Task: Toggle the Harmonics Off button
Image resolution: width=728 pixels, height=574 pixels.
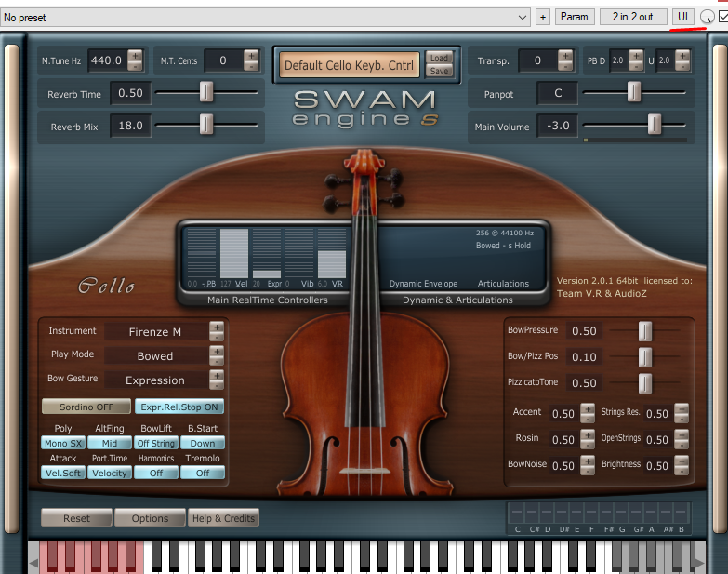Action: point(156,473)
